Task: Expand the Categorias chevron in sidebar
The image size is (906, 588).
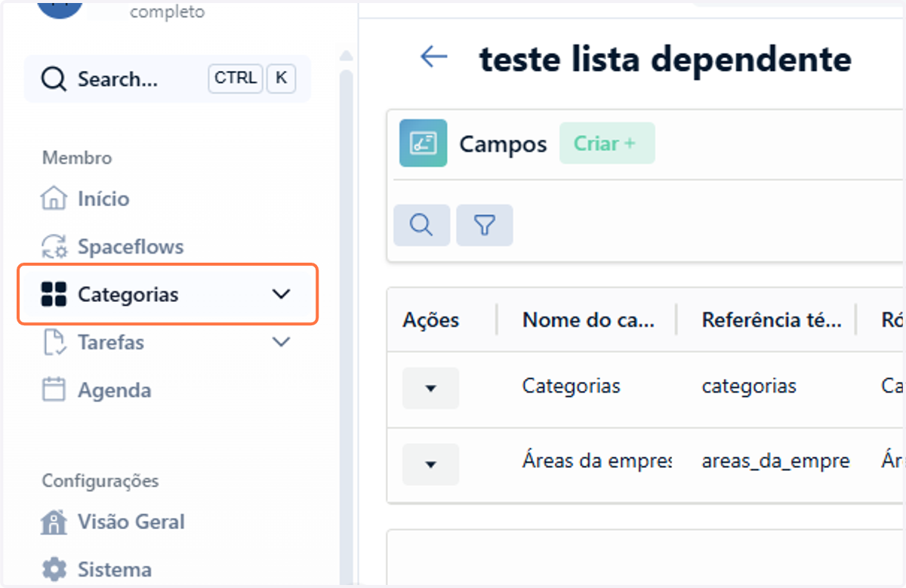Action: click(281, 294)
